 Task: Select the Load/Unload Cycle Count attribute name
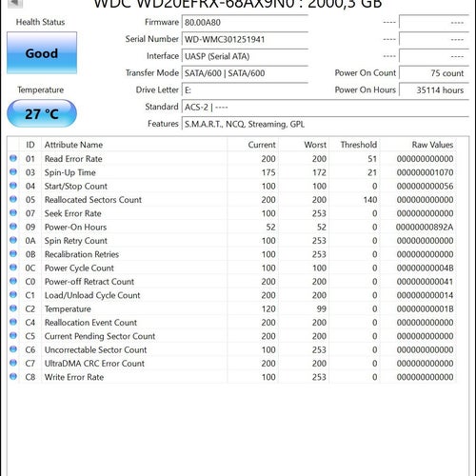coord(92,295)
